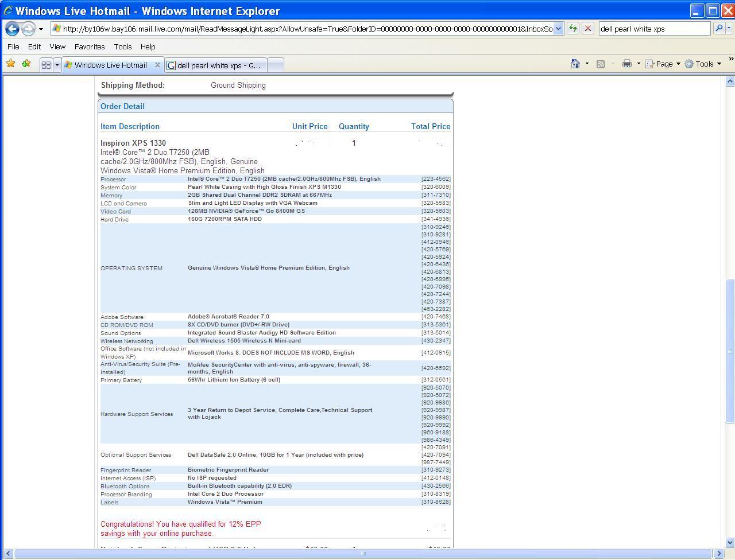Click the RSS Feeds icon
This screenshot has height=560, width=735.
click(x=601, y=64)
